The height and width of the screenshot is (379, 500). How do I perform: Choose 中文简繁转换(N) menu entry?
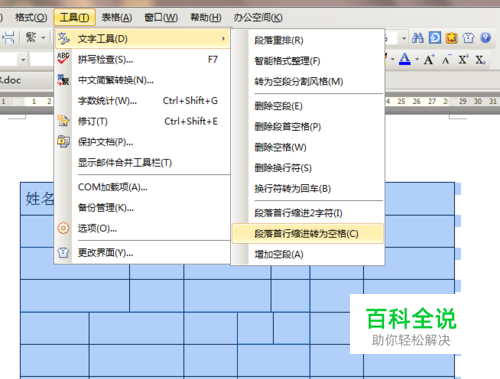pos(143,80)
